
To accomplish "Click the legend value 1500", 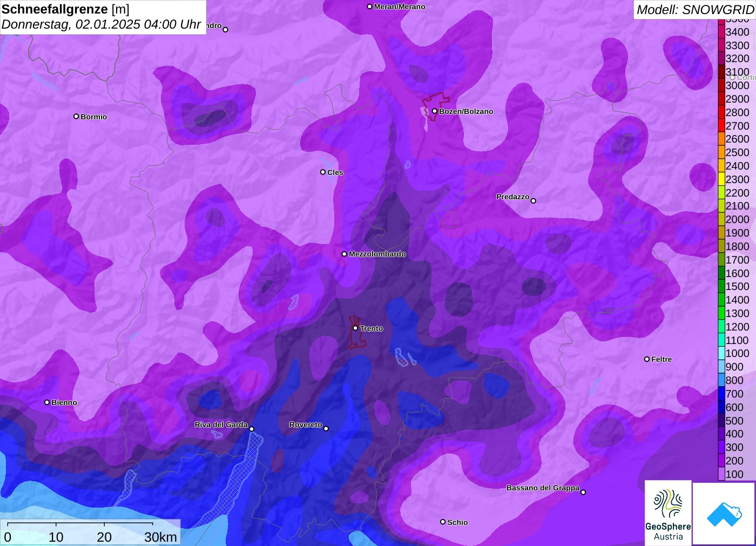I will tap(738, 286).
